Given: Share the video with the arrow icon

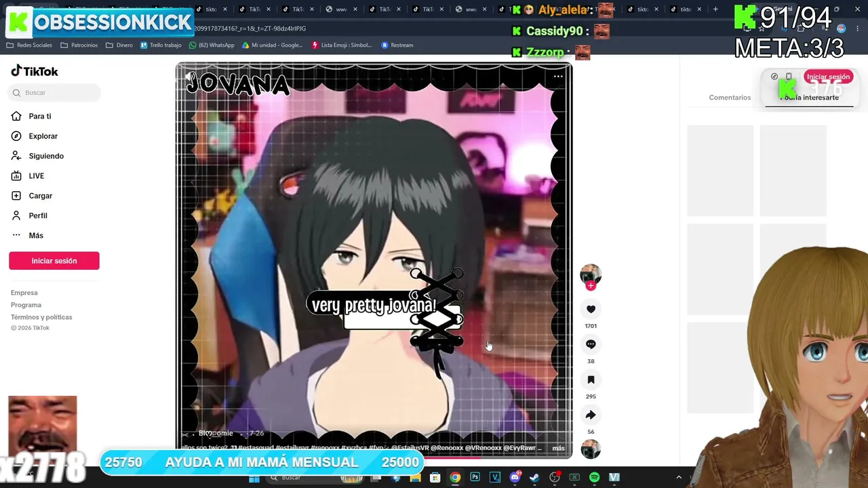Looking at the screenshot, I should click(591, 415).
